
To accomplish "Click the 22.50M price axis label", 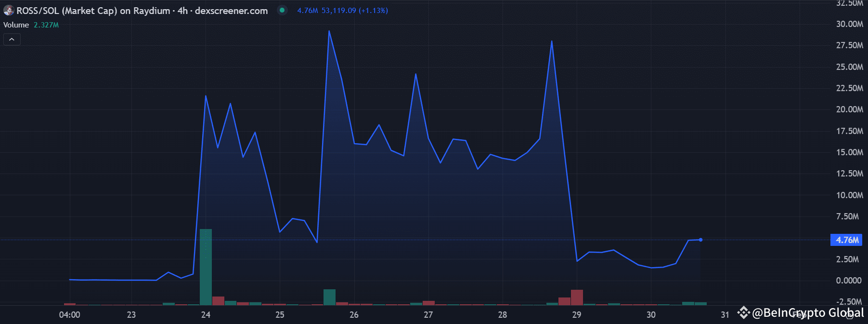I will pos(850,88).
